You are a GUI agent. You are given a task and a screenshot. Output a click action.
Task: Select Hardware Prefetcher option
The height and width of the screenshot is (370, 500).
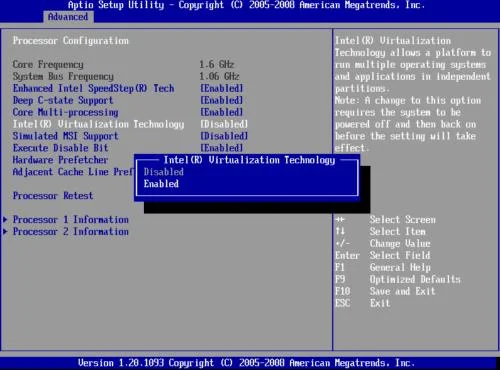coord(60,160)
